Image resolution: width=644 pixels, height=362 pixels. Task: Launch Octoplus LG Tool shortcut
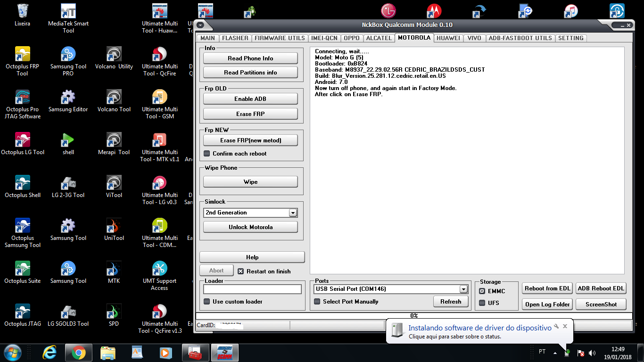tap(23, 144)
